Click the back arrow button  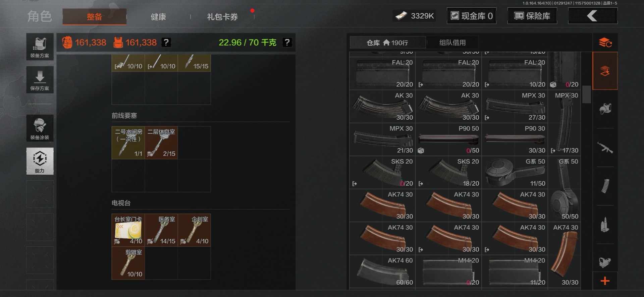593,16
